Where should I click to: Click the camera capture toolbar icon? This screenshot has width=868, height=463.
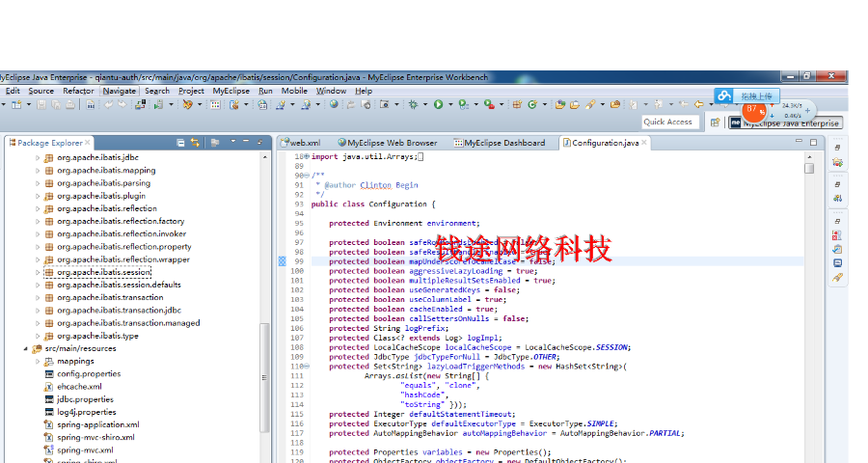pyautogui.click(x=384, y=104)
